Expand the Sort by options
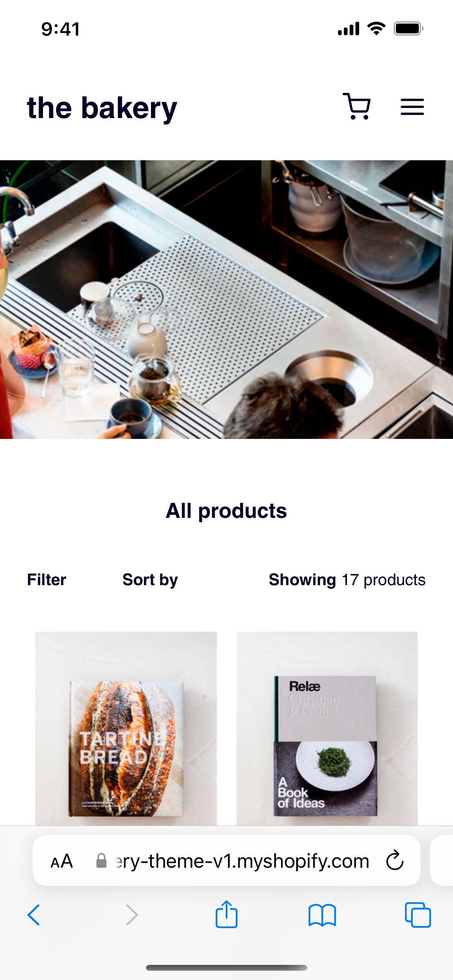The height and width of the screenshot is (980, 453). 150,580
